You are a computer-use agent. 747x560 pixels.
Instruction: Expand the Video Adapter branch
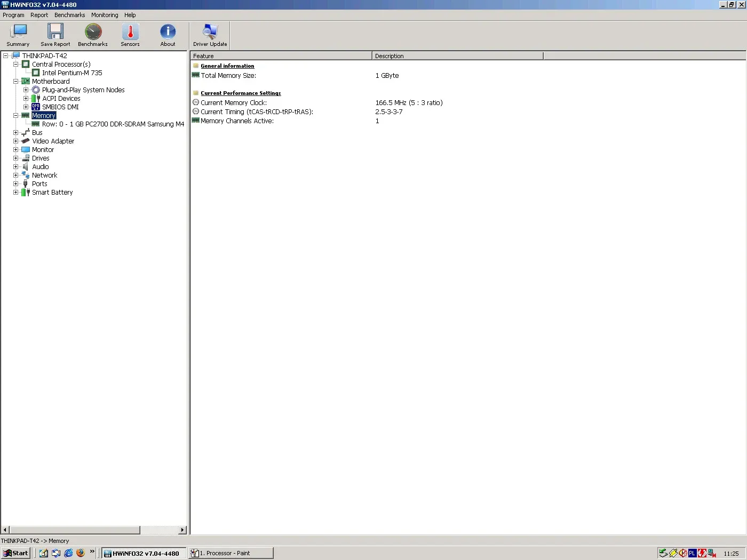15,141
